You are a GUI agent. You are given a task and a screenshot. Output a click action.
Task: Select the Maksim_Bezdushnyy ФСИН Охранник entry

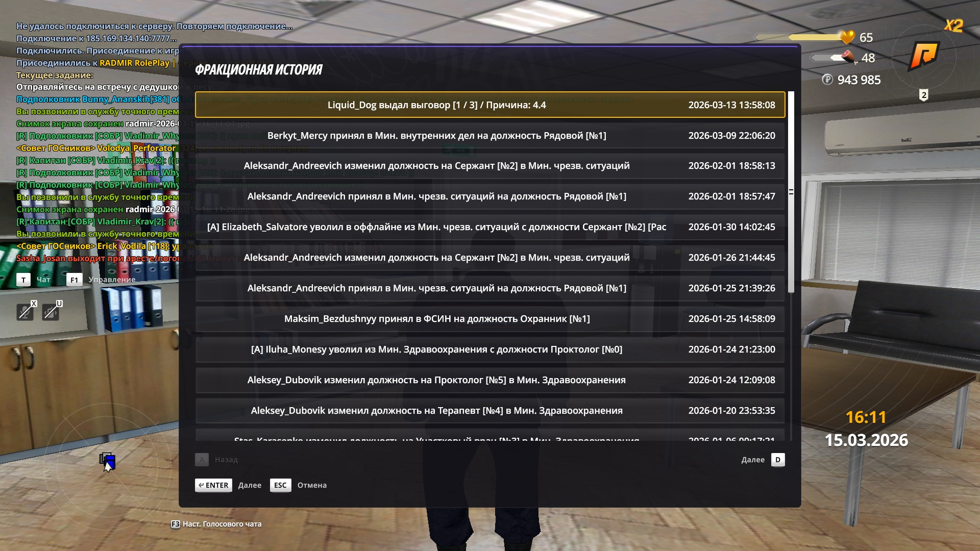coord(489,319)
